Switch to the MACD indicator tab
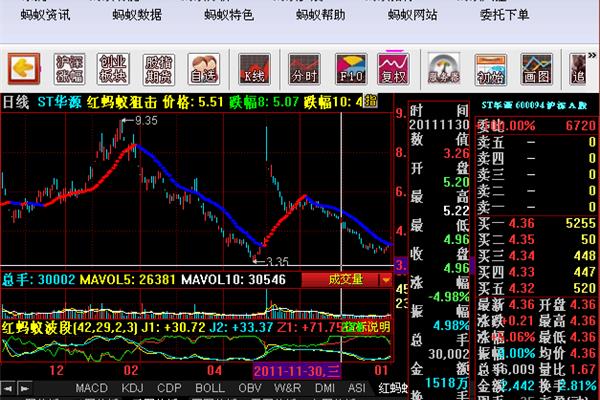The image size is (600, 400). click(x=91, y=388)
